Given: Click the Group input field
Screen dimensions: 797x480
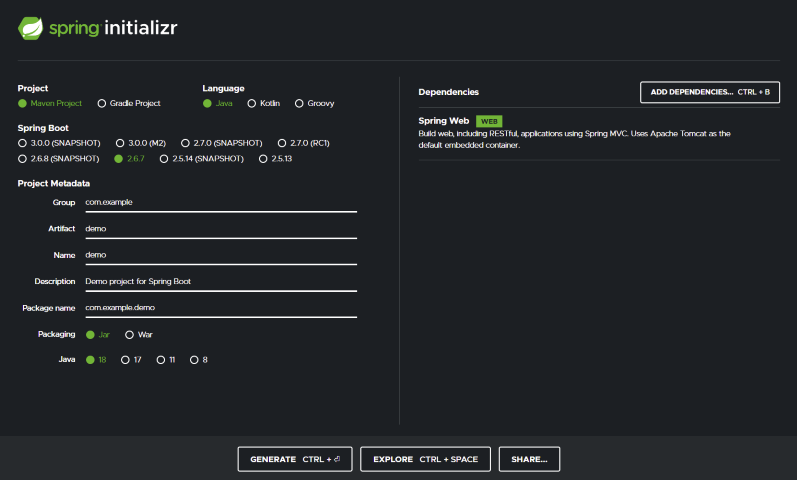Looking at the screenshot, I should tap(220, 202).
